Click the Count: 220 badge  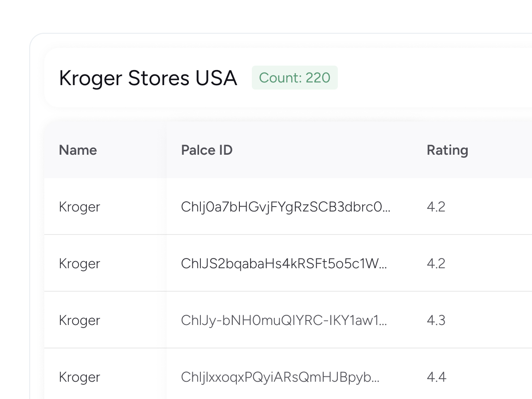(294, 78)
